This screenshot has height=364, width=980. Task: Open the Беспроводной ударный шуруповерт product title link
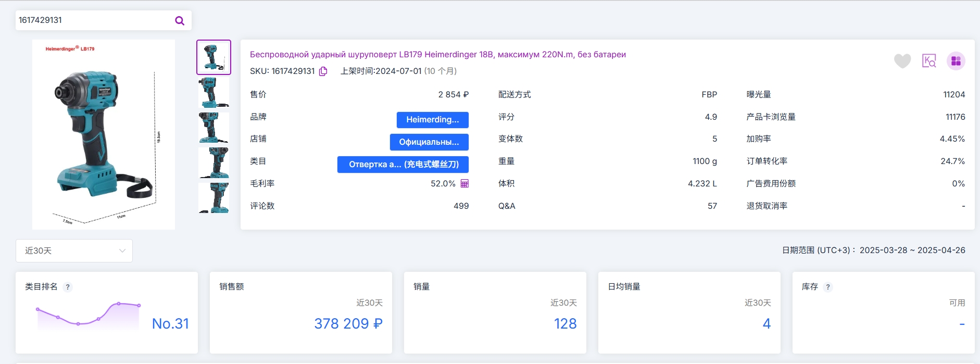point(438,54)
